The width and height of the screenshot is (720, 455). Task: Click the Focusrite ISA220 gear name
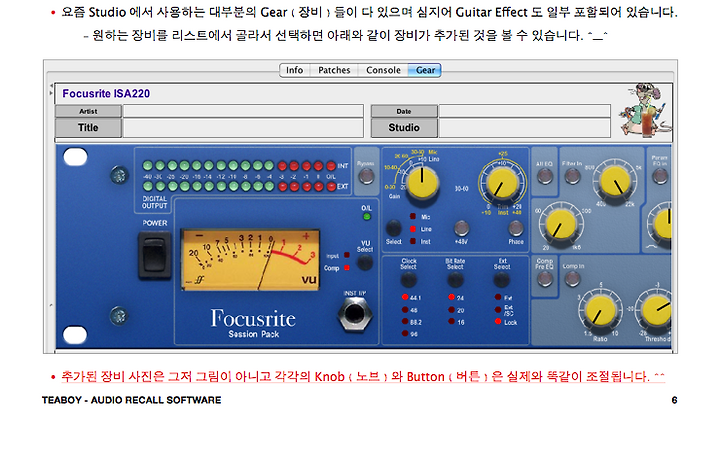coord(106,94)
